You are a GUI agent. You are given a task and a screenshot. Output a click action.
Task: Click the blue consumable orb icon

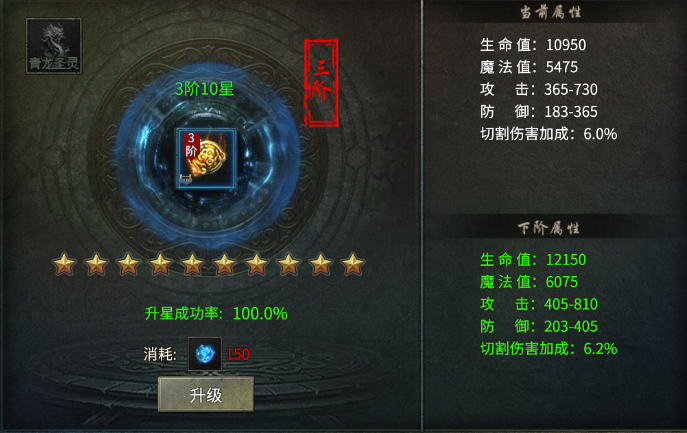[205, 354]
